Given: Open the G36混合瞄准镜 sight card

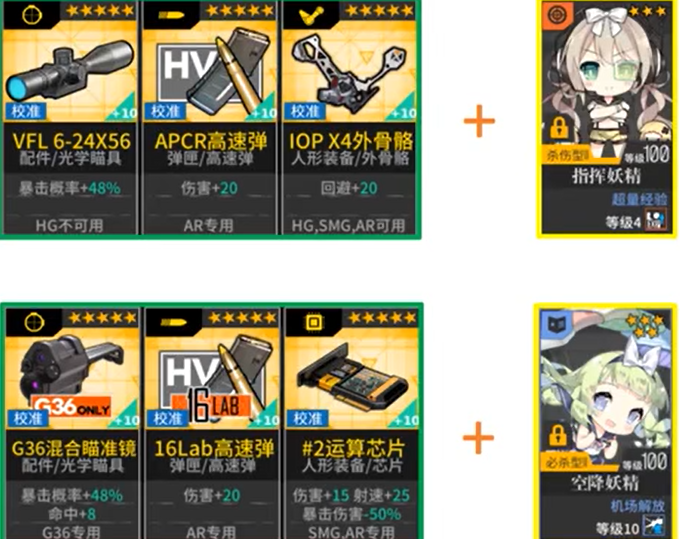Looking at the screenshot, I should point(72,423).
